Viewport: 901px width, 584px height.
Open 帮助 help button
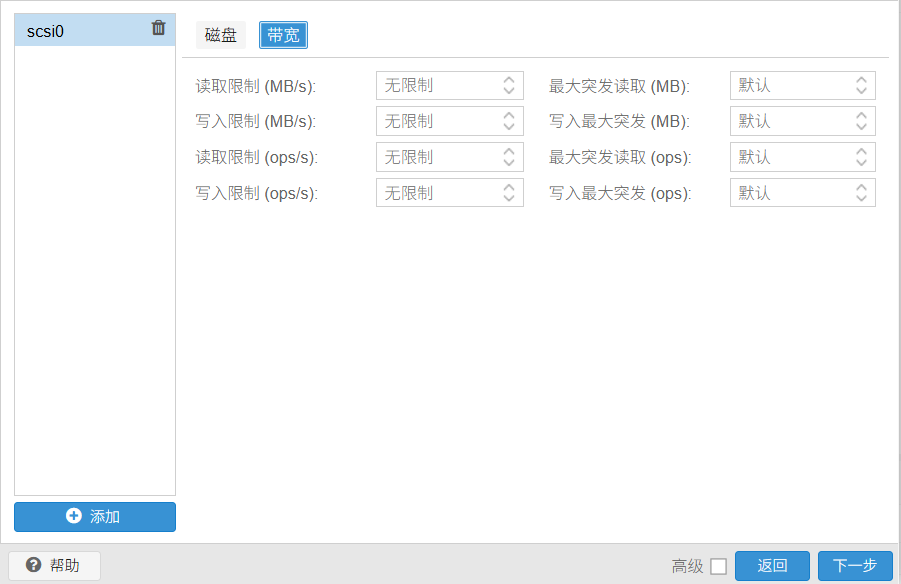click(54, 566)
